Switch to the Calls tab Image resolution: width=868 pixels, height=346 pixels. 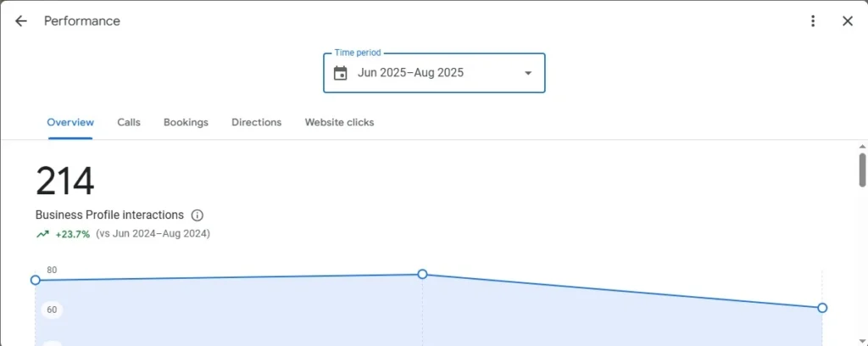pyautogui.click(x=129, y=122)
